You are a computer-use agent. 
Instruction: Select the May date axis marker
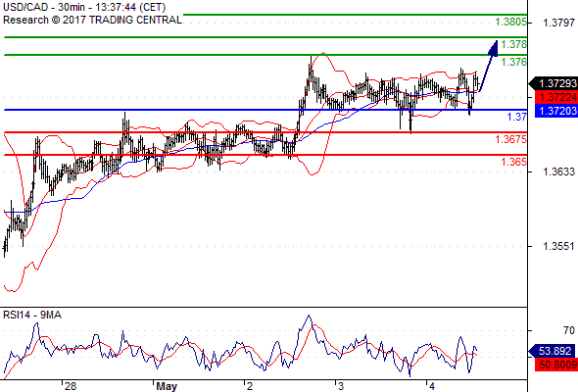(x=167, y=386)
